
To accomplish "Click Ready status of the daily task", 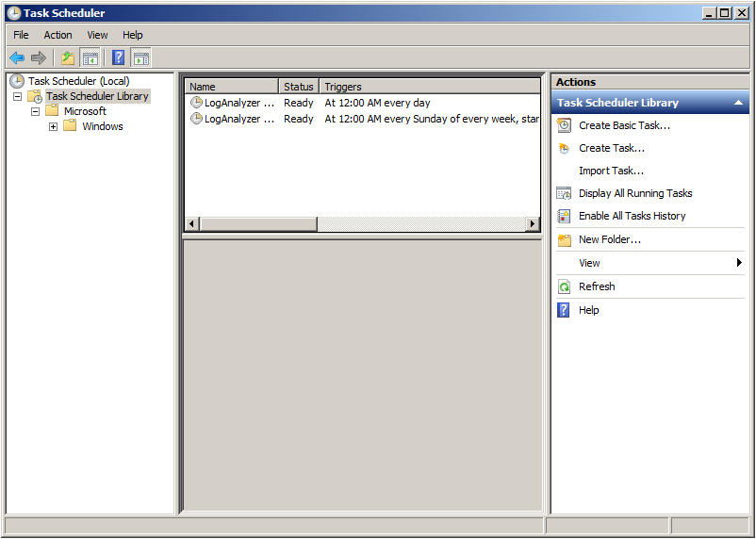I will [x=299, y=103].
